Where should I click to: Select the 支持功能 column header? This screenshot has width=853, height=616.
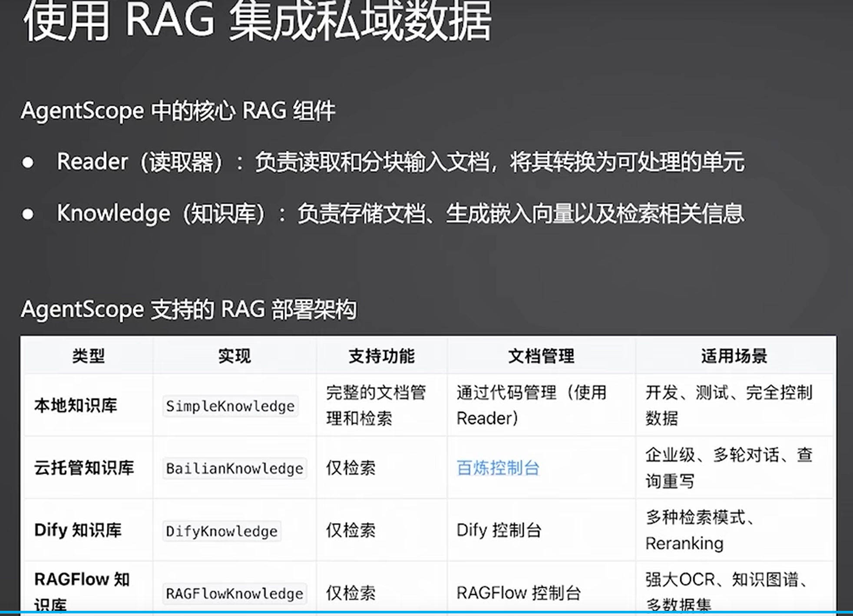tap(382, 356)
